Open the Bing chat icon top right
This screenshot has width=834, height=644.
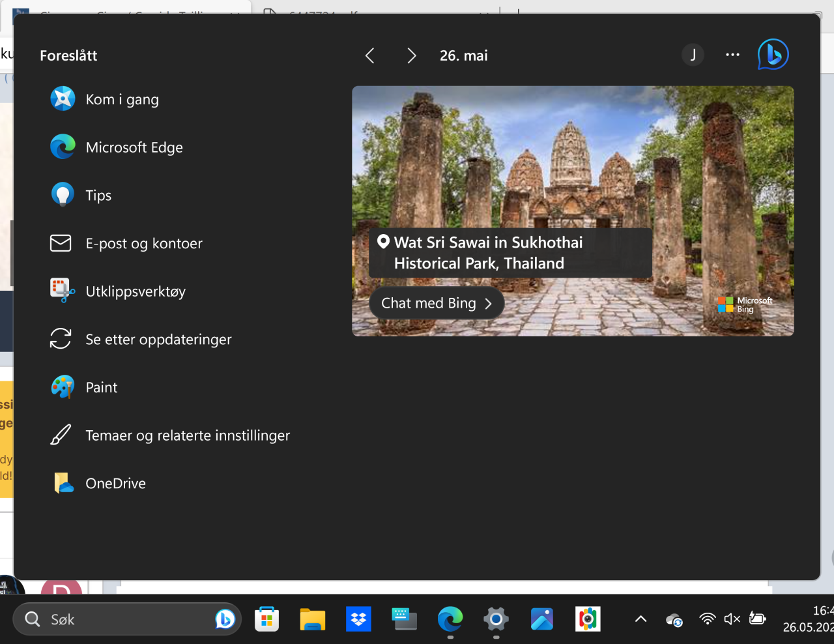pyautogui.click(x=773, y=55)
